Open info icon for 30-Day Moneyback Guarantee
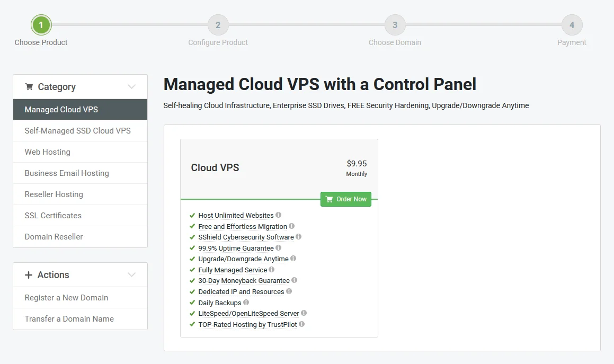This screenshot has width=614, height=364. [x=295, y=280]
